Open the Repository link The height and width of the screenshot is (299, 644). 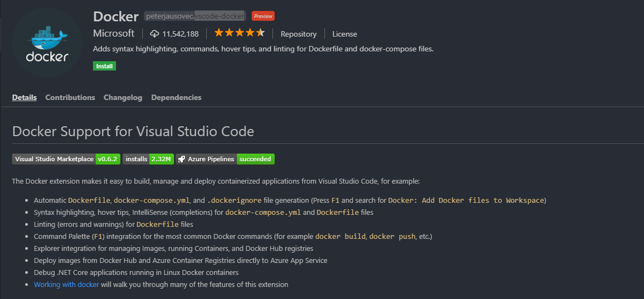(x=298, y=34)
